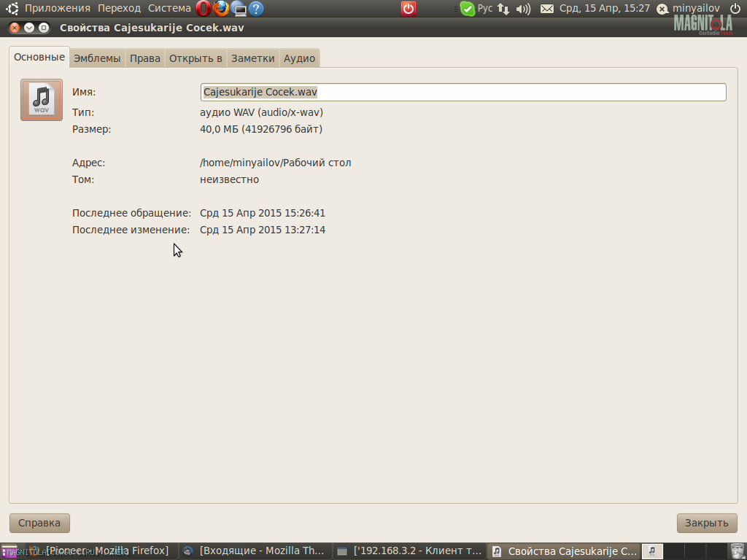Open the Открыть в tab
This screenshot has width=747, height=560.
coord(196,58)
